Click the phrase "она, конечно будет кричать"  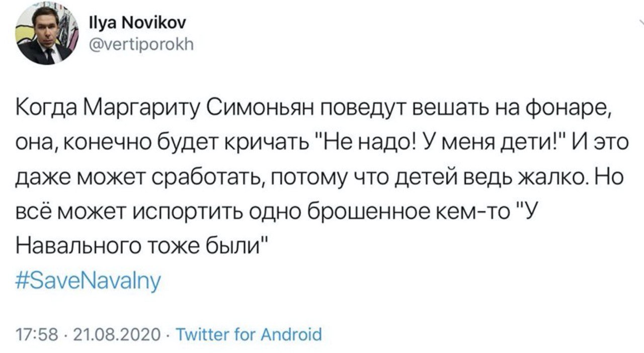[164, 143]
